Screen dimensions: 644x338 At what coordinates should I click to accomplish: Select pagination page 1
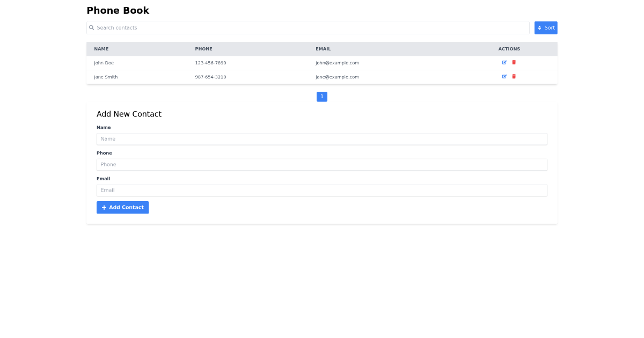tap(321, 97)
